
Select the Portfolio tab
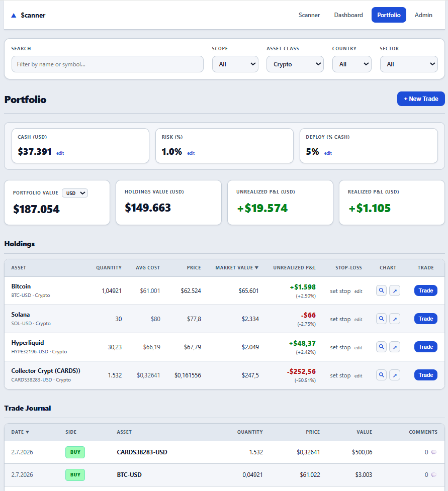(389, 15)
